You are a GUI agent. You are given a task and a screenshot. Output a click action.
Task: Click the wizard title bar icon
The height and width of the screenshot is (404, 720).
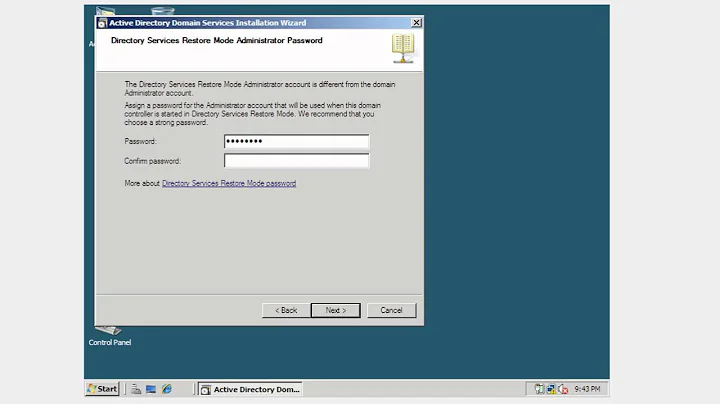pos(102,23)
